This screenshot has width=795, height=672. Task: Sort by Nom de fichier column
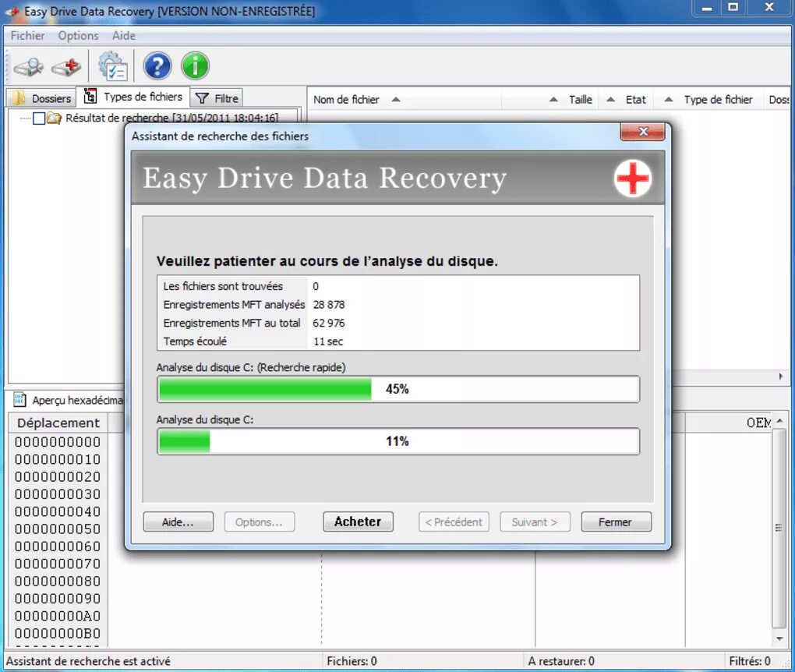point(405,100)
